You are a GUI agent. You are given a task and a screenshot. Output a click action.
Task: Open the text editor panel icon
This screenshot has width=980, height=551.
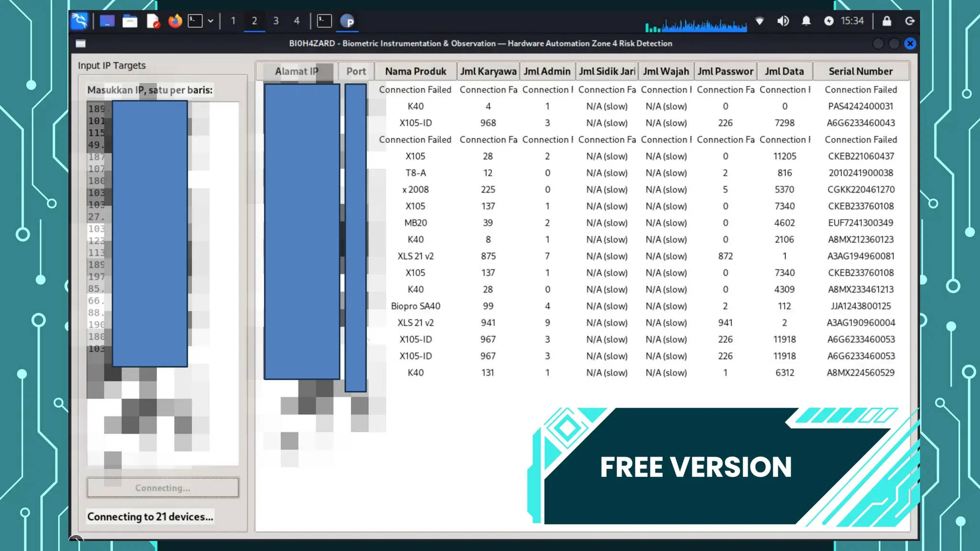153,21
